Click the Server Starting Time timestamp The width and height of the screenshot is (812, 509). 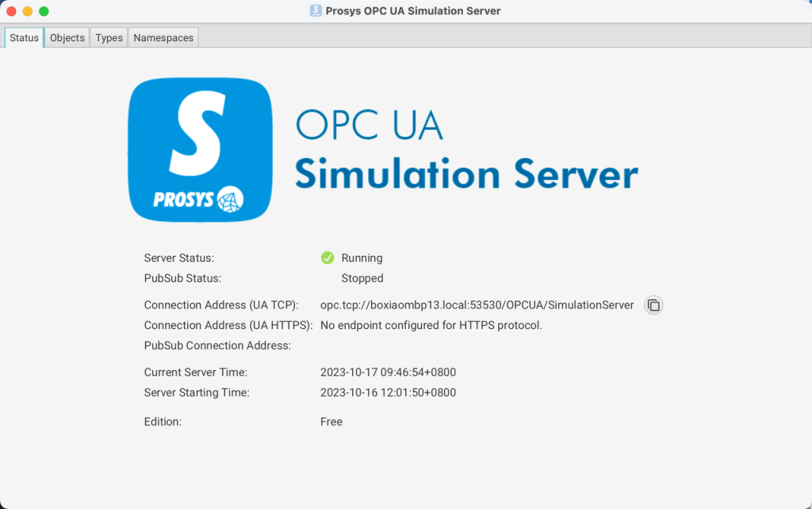pyautogui.click(x=388, y=392)
